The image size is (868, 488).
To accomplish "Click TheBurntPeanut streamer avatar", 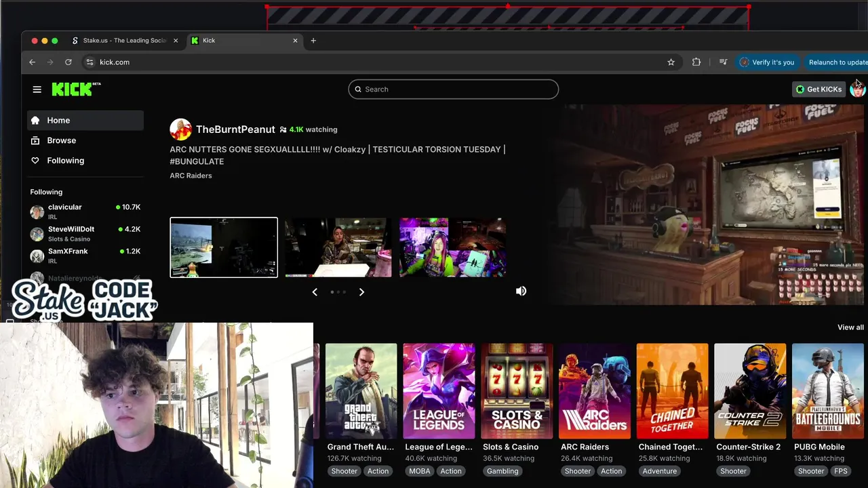I will (180, 129).
